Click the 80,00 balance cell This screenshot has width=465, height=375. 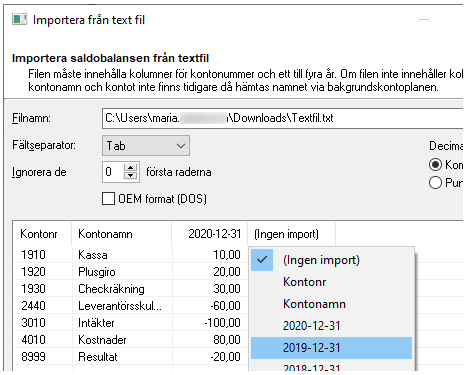click(210, 340)
